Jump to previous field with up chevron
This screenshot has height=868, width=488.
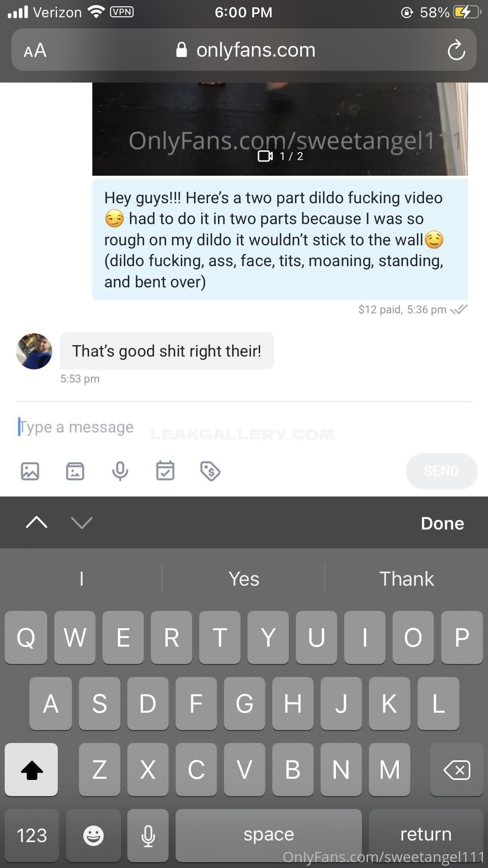click(x=37, y=522)
